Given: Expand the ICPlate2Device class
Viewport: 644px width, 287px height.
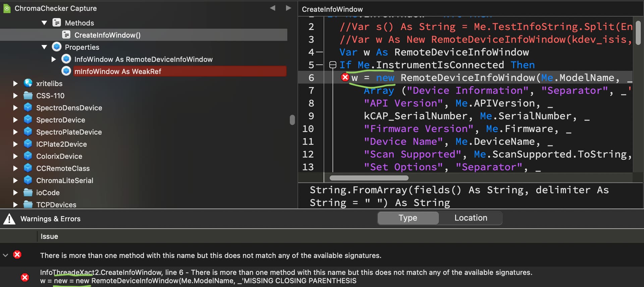Looking at the screenshot, I should pyautogui.click(x=15, y=144).
